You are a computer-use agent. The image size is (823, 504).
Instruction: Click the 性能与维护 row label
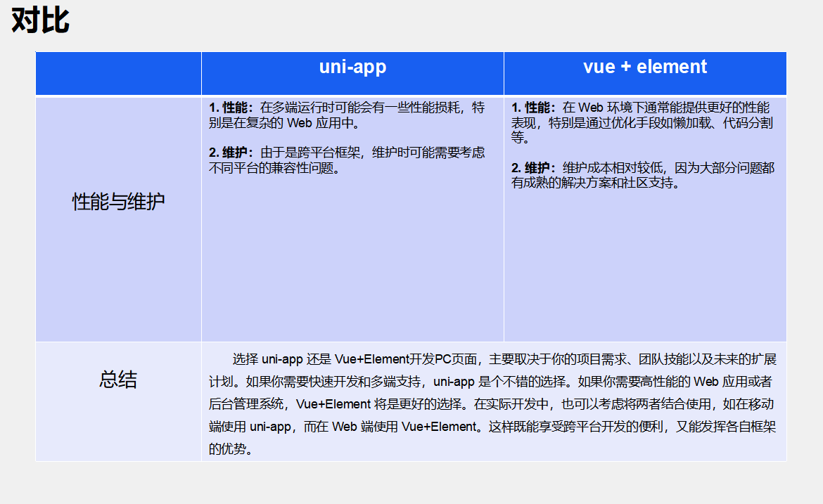click(x=119, y=202)
